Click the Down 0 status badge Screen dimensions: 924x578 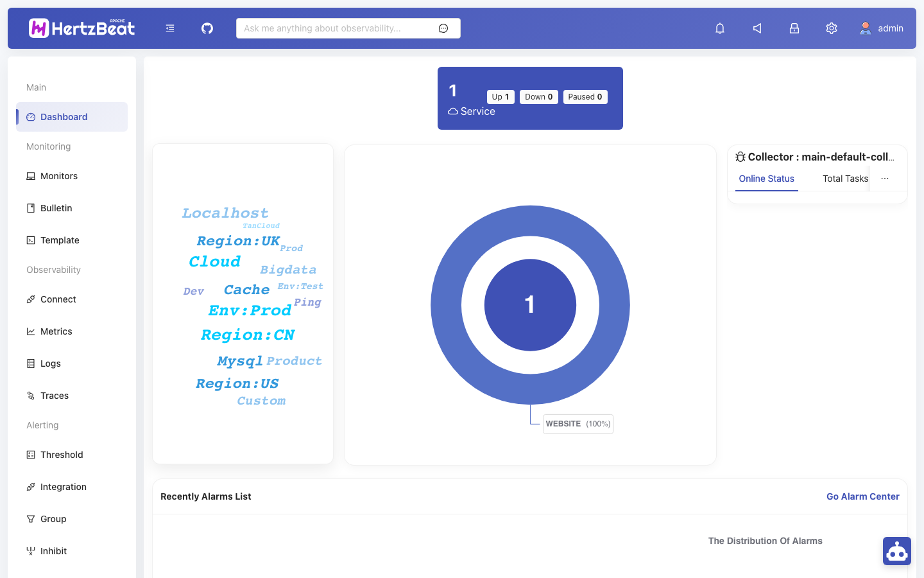click(539, 97)
